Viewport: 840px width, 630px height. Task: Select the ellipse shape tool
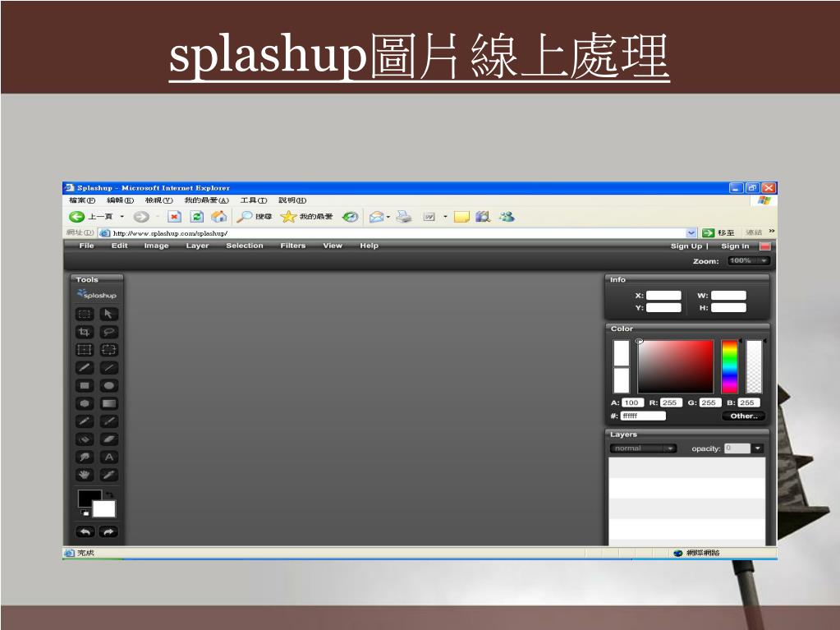108,386
